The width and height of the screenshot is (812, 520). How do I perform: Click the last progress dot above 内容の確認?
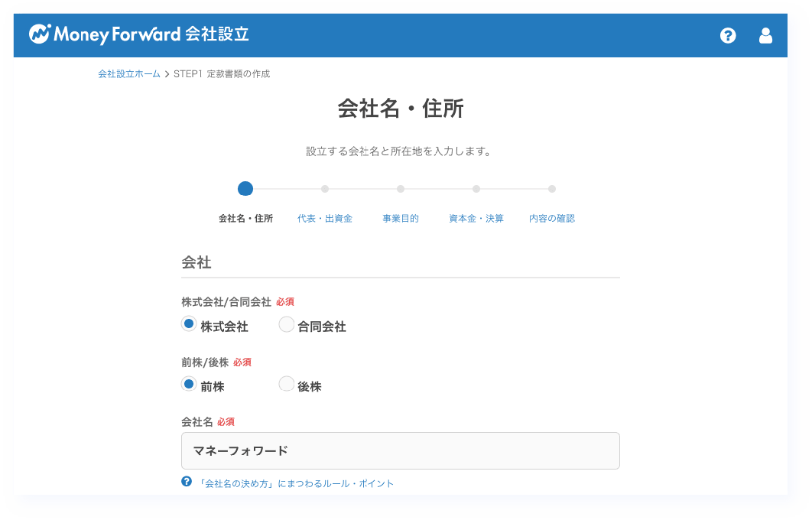point(552,189)
